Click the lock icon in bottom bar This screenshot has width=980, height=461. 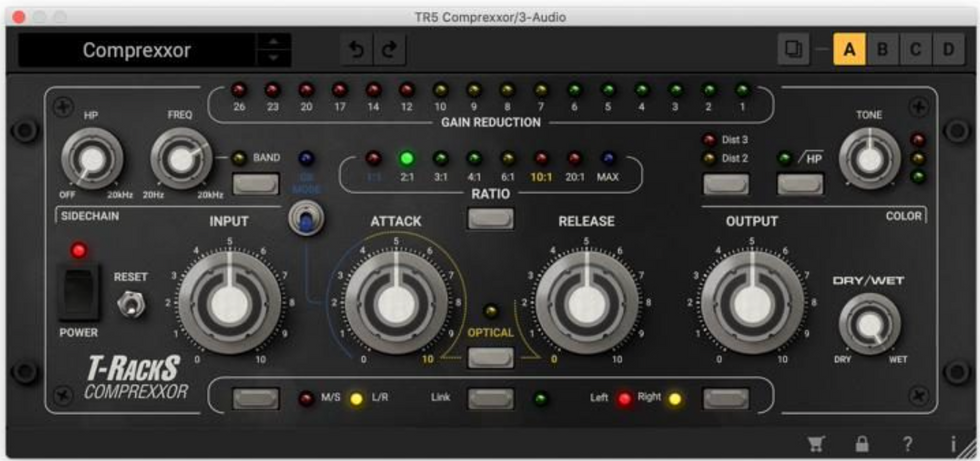[x=862, y=444]
